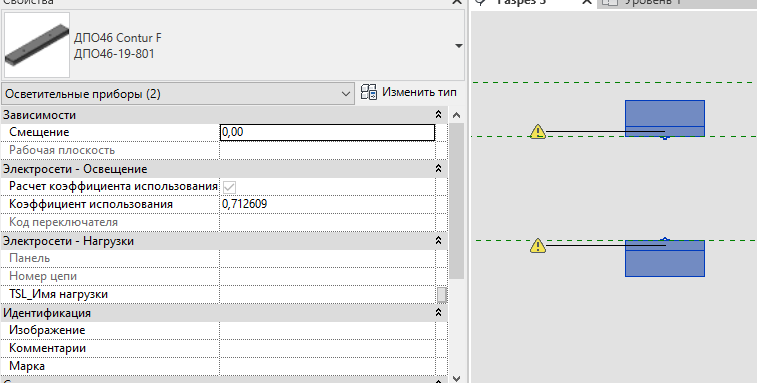The image size is (757, 383).
Task: Click the Код переключателя parameter label
Action: point(63,222)
